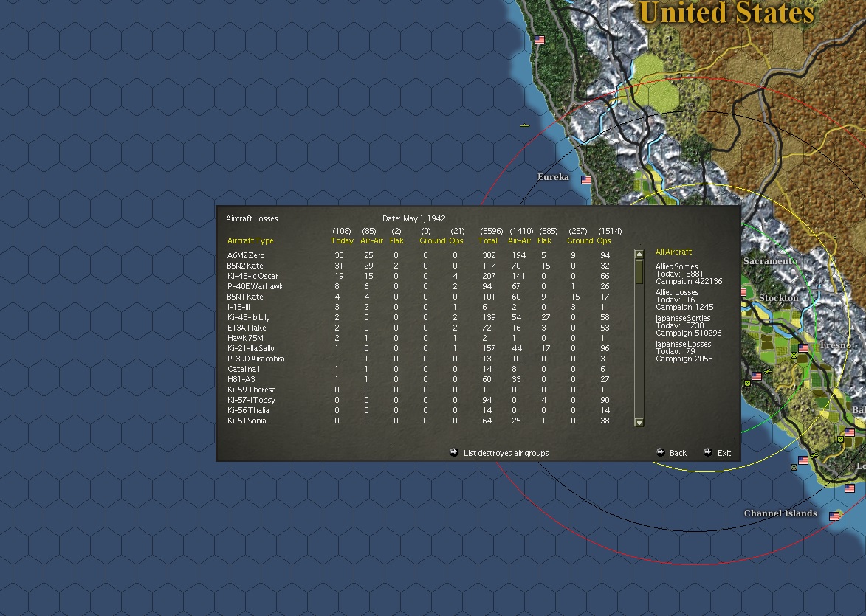Select the US flag base at Eureka
Image resolution: width=866 pixels, height=616 pixels.
(586, 180)
